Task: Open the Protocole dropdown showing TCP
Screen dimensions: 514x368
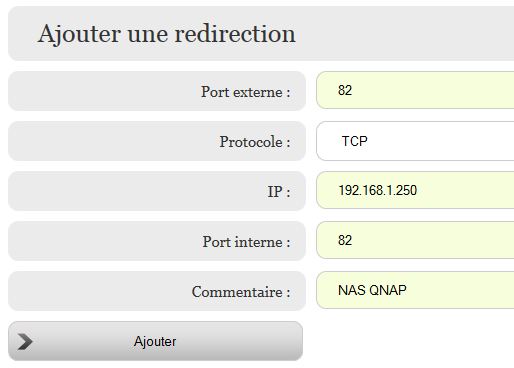Action: (415, 141)
